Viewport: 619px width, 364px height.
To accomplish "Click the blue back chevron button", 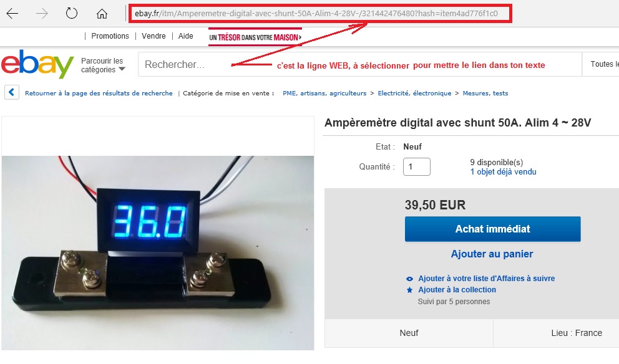I will point(12,93).
